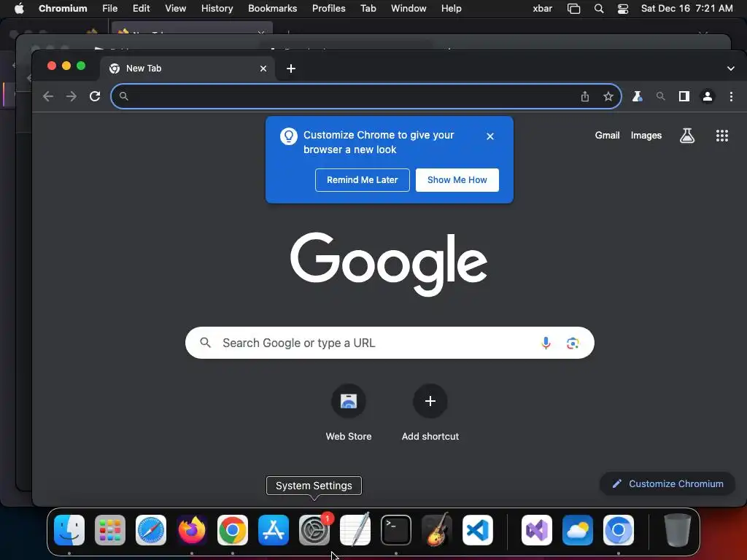Open Weather app from the Dock
Screen dimensions: 747x560
(578, 530)
